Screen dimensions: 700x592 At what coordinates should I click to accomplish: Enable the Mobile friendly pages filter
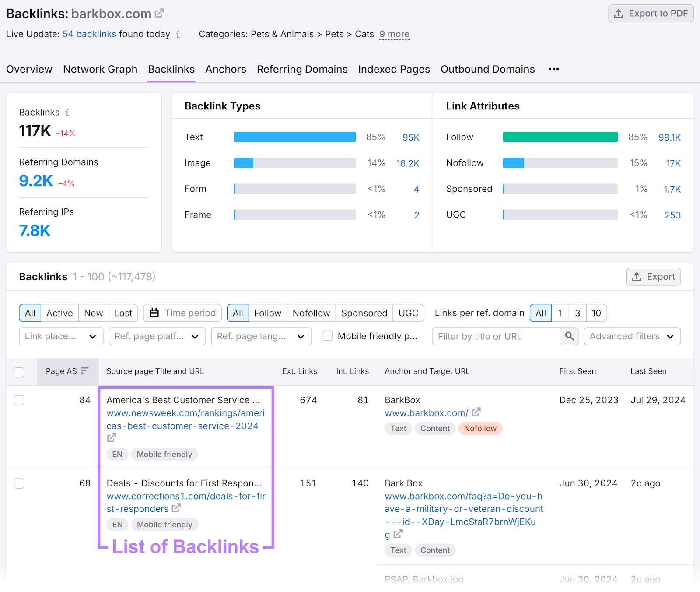click(x=327, y=336)
